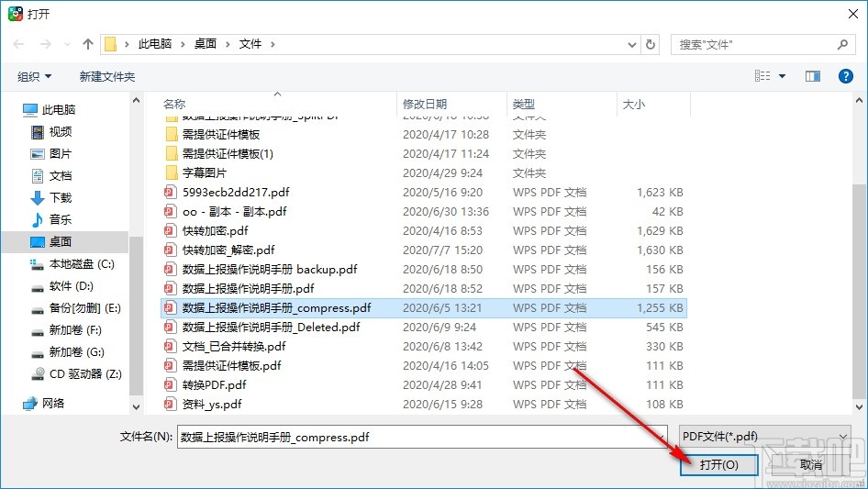Screen dimensions: 868x489
Task: Select 此电脑 in address path
Action: tap(155, 44)
